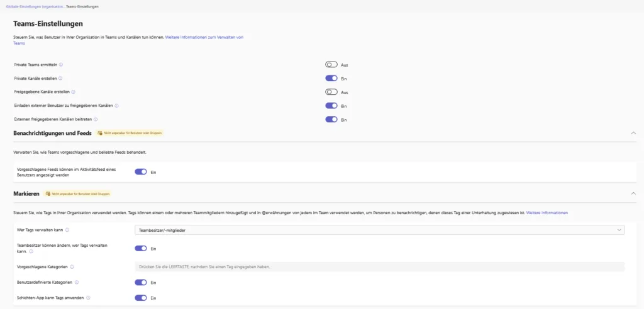The width and height of the screenshot is (644, 309).
Task: Open Weitere Informationen link in Markieren section
Action: (547, 213)
